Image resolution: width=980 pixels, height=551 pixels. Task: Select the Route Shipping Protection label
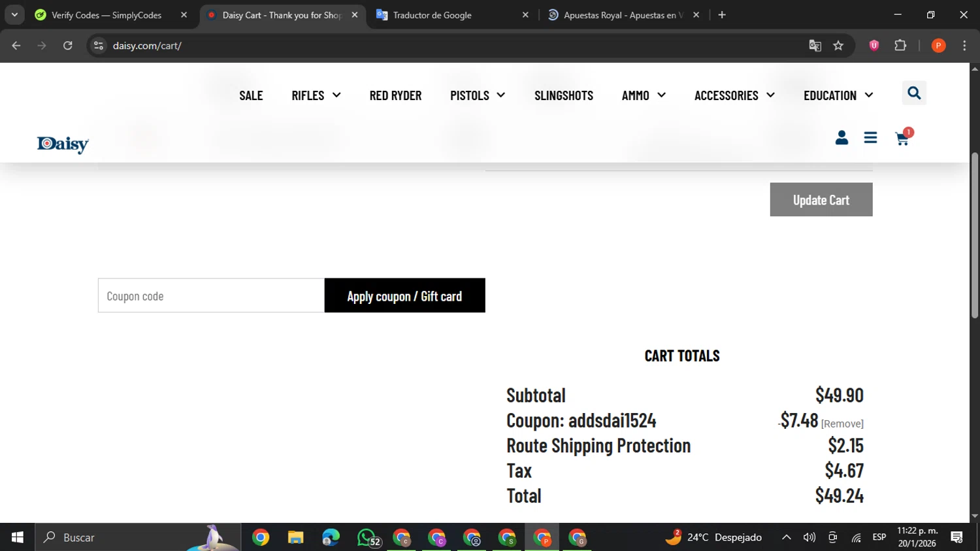point(598,446)
